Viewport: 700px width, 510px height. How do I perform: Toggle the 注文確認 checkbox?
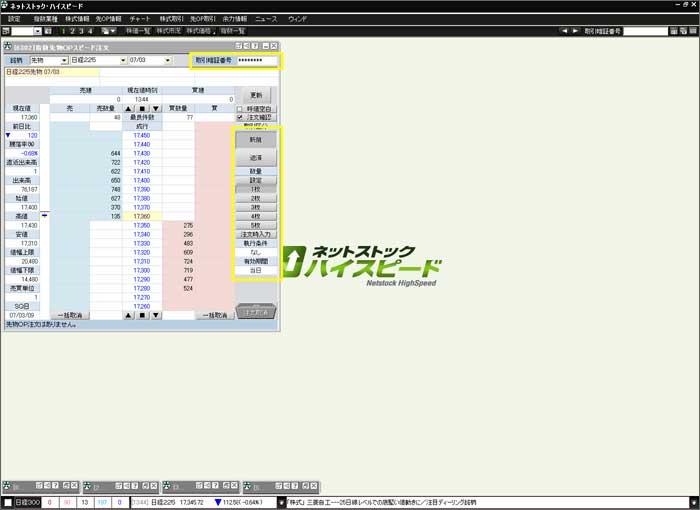point(240,117)
